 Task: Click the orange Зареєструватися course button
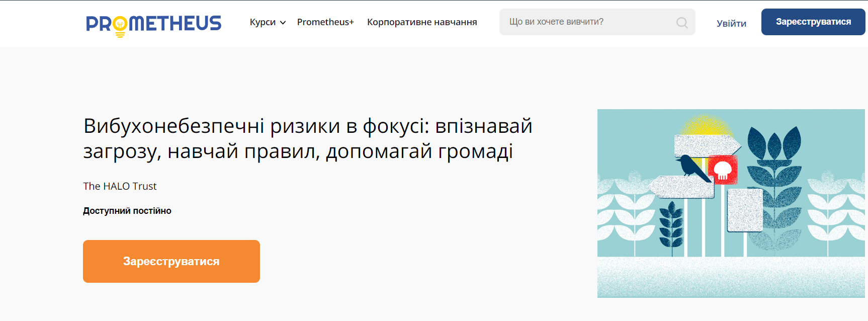(171, 261)
